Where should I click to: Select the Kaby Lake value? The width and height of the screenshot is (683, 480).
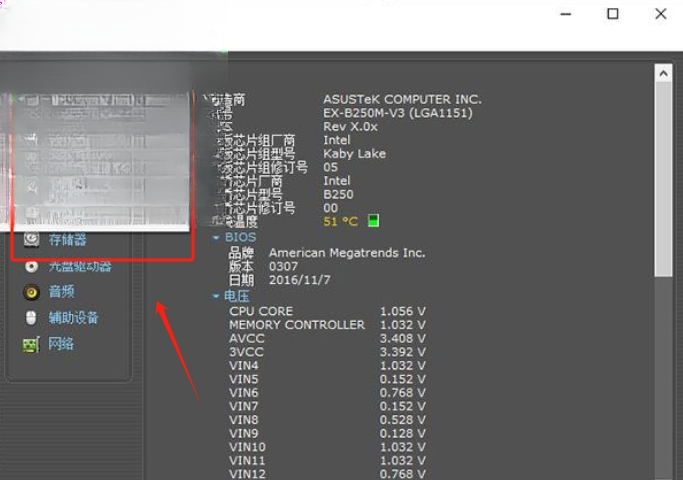click(355, 154)
